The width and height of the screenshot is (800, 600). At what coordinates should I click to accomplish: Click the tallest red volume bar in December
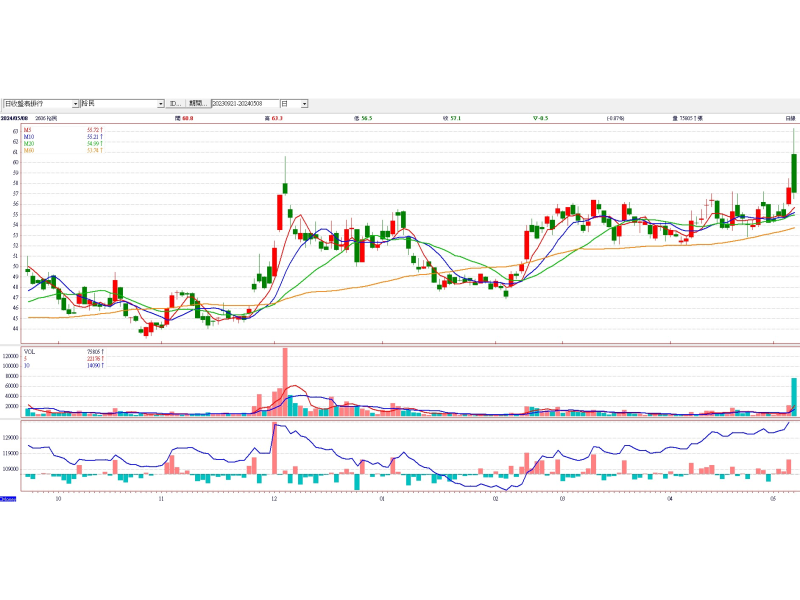point(285,380)
